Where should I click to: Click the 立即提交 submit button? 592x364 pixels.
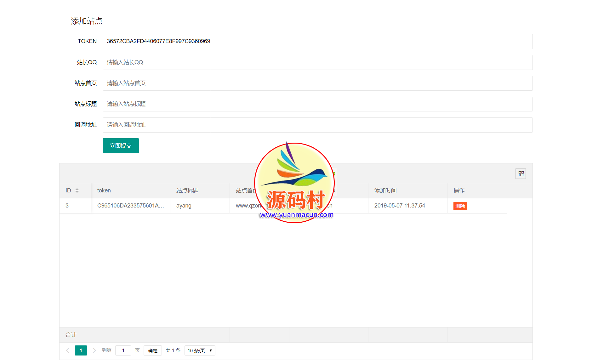[x=121, y=146]
